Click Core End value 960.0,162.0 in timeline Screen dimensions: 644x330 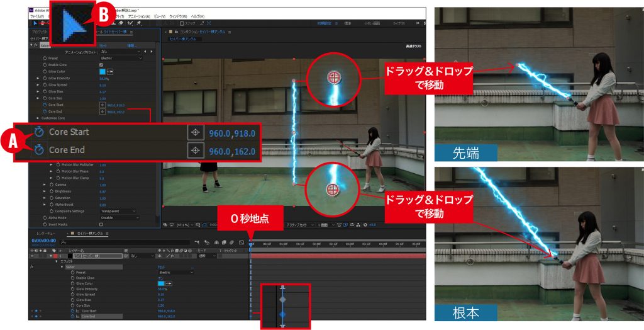click(166, 316)
